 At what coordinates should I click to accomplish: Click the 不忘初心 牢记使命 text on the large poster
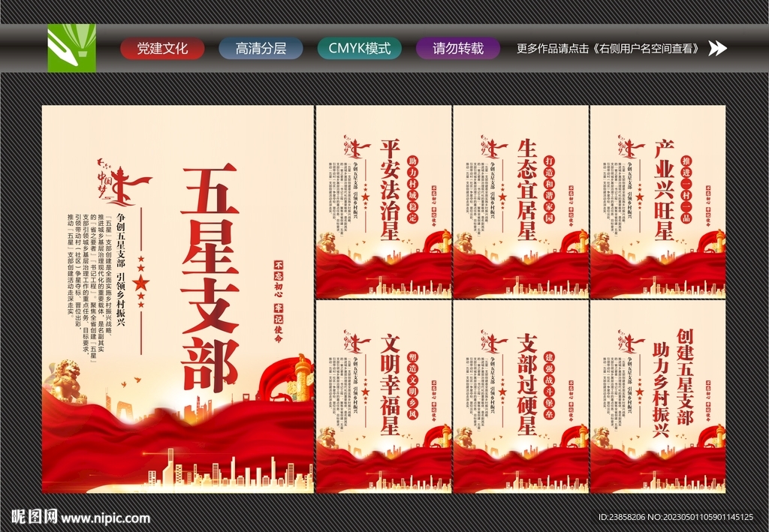[278, 301]
